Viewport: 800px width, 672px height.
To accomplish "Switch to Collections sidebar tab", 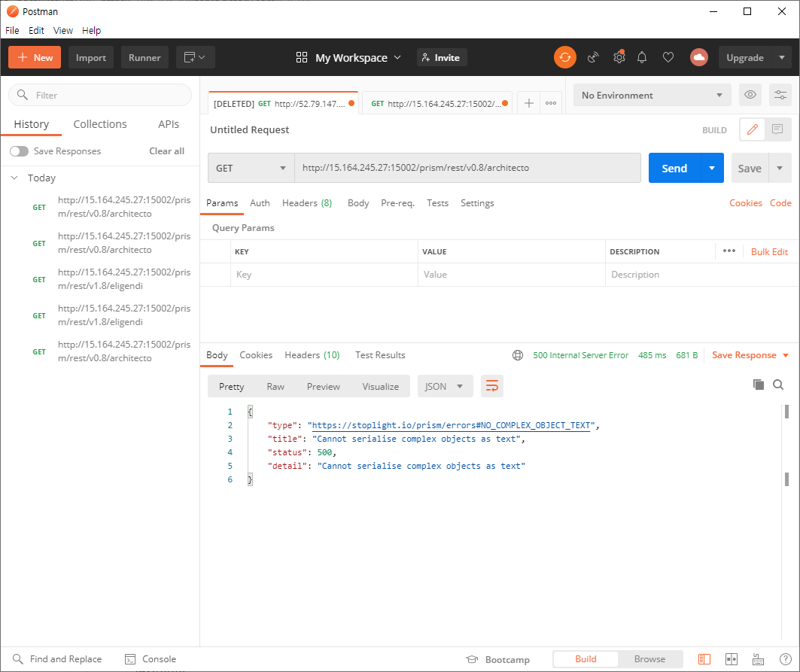I will [100, 124].
